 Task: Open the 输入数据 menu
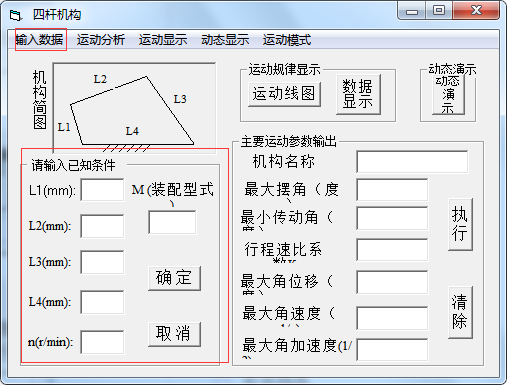pyautogui.click(x=40, y=40)
